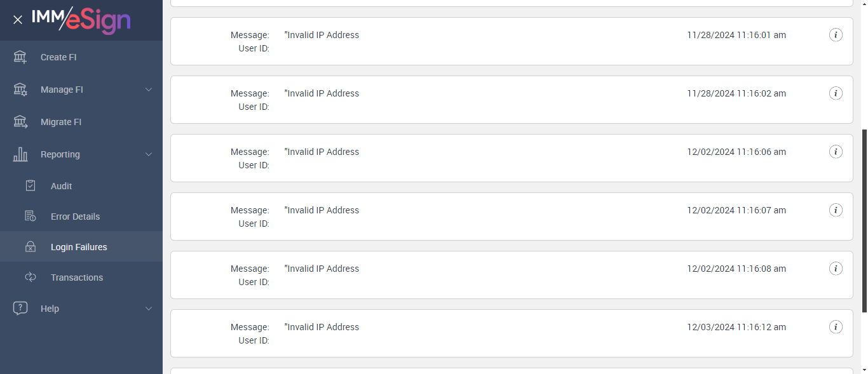The image size is (868, 374).
Task: Expand the Help menu chevron
Action: point(149,309)
